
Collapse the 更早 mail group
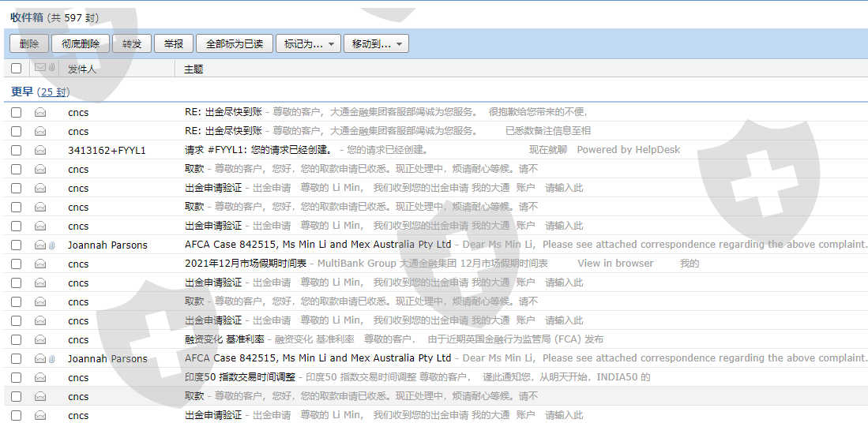22,92
